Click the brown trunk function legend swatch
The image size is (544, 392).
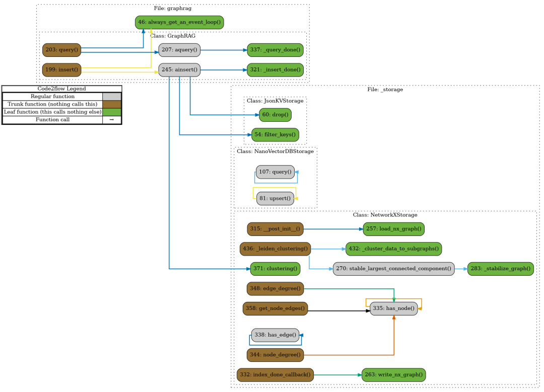coord(111,104)
